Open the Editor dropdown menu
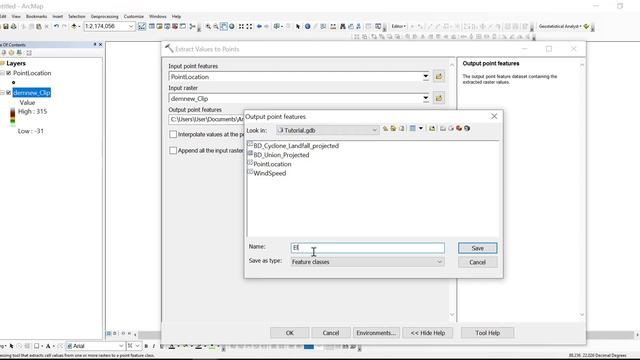The width and height of the screenshot is (640, 360). 398,27
